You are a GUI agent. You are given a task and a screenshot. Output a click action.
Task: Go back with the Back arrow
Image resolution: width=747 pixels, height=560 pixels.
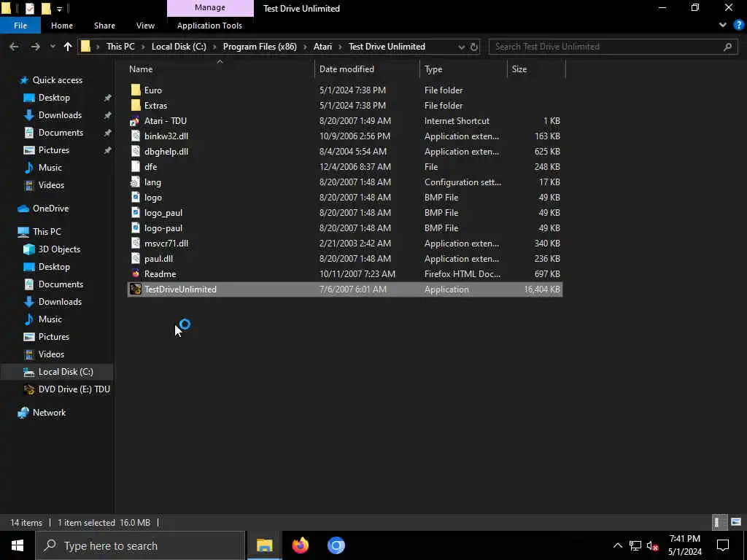(14, 47)
